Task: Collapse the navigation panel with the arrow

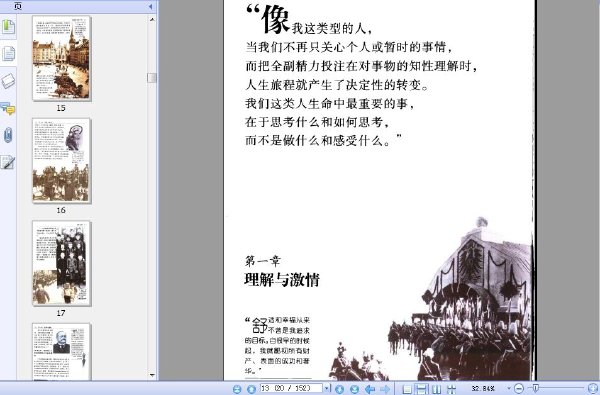Action: 150,6
